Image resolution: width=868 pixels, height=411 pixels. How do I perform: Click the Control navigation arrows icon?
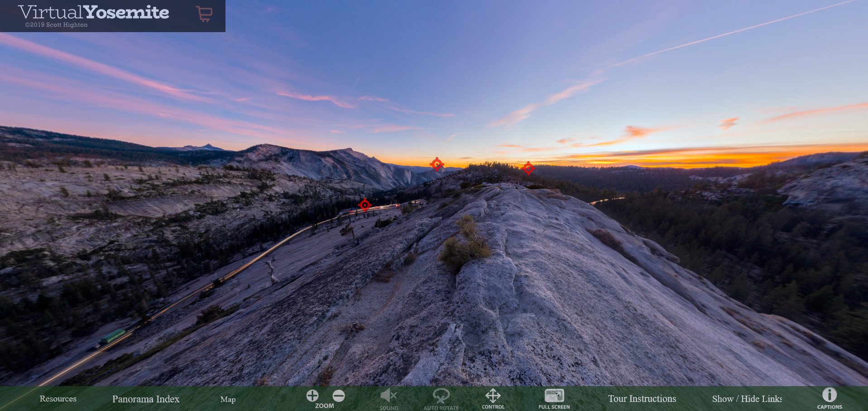[x=493, y=396]
